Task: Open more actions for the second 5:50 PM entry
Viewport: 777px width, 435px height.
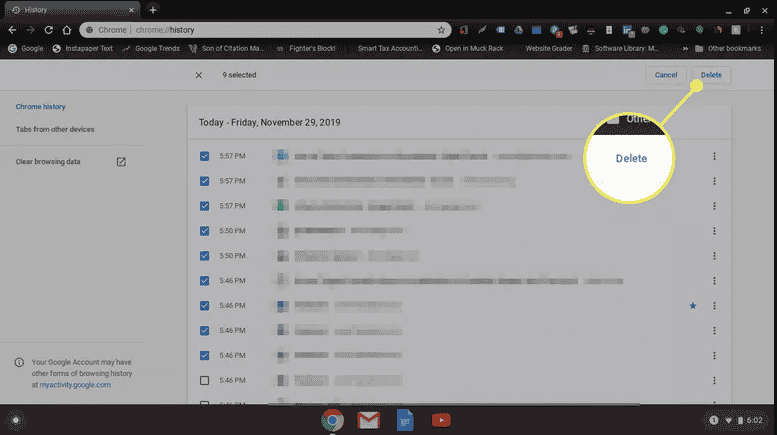Action: pos(714,256)
